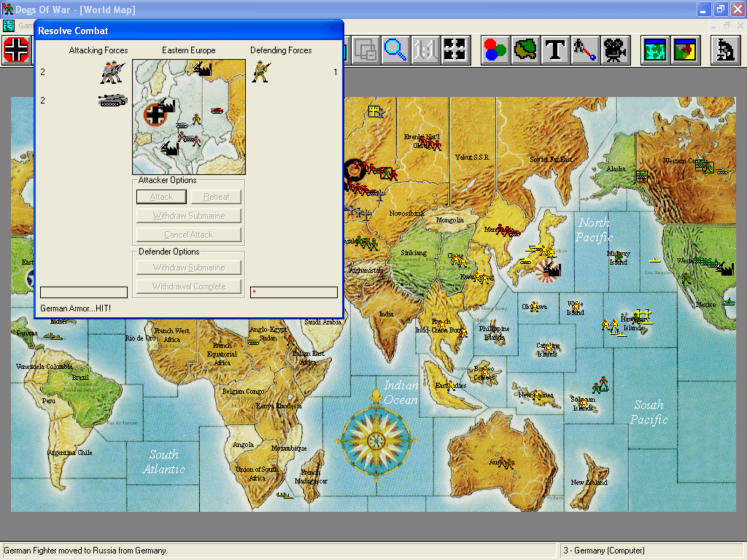Image resolution: width=747 pixels, height=560 pixels.
Task: Click the "Angola" territory label
Action: (243, 445)
